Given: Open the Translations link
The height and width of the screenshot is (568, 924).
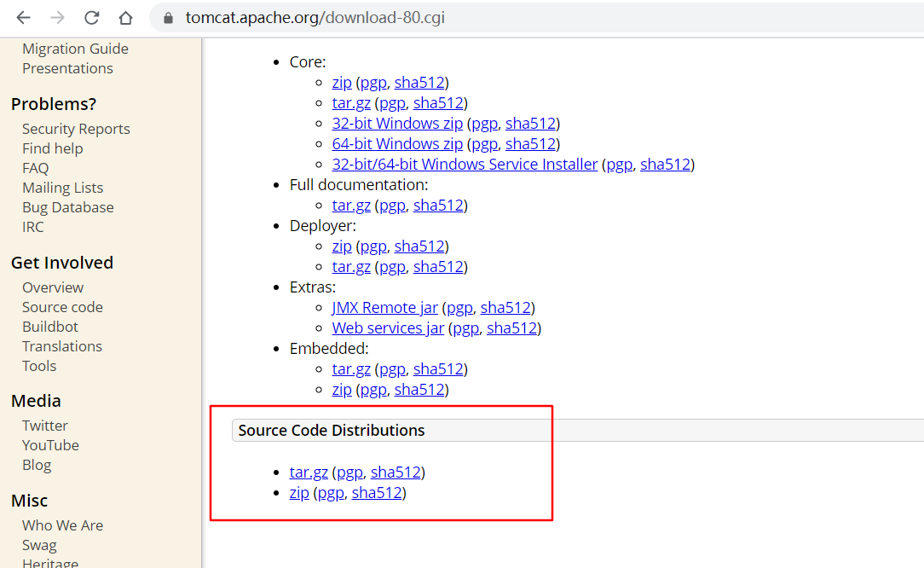Looking at the screenshot, I should coord(62,346).
